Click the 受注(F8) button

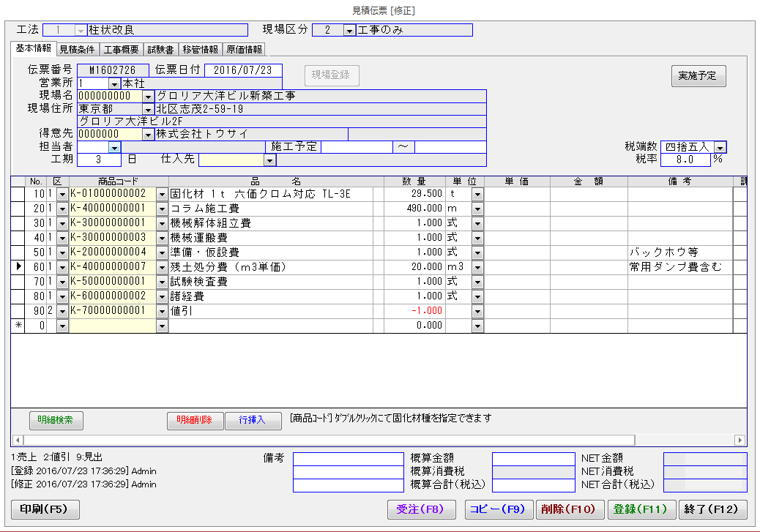pos(420,509)
